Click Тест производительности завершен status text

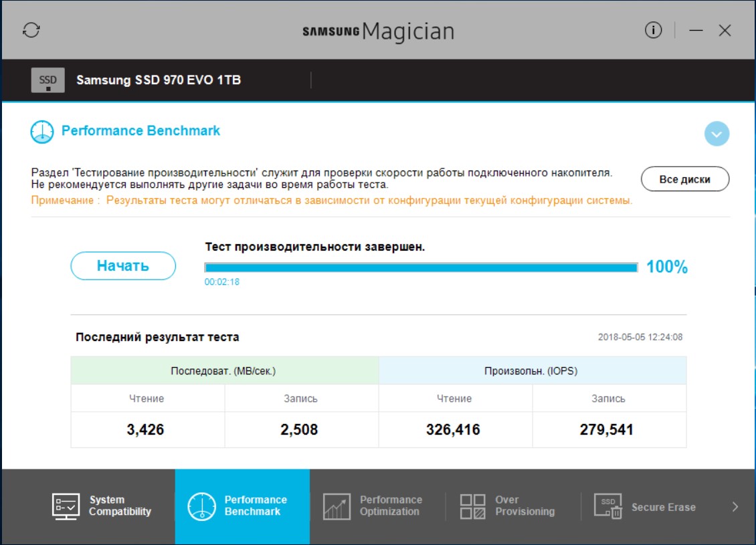tap(315, 247)
